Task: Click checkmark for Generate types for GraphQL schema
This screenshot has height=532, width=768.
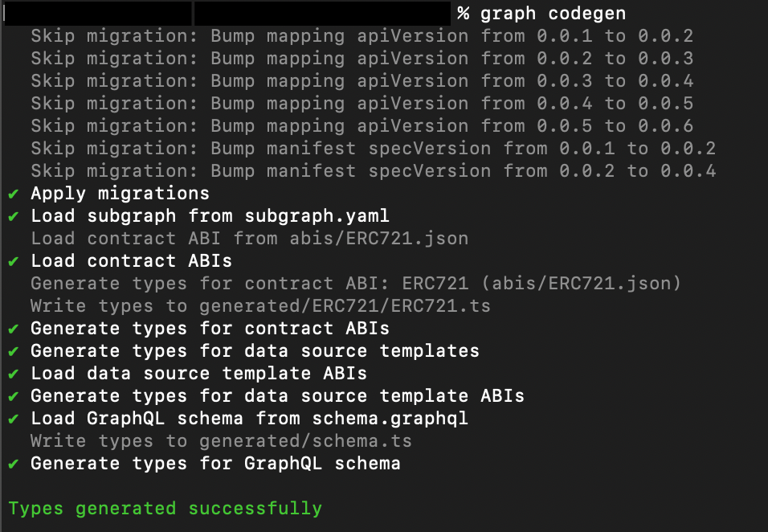Action: click(x=14, y=464)
